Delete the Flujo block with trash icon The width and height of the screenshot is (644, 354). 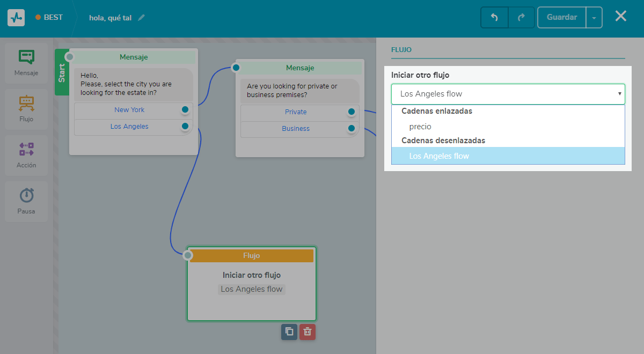[x=308, y=331]
